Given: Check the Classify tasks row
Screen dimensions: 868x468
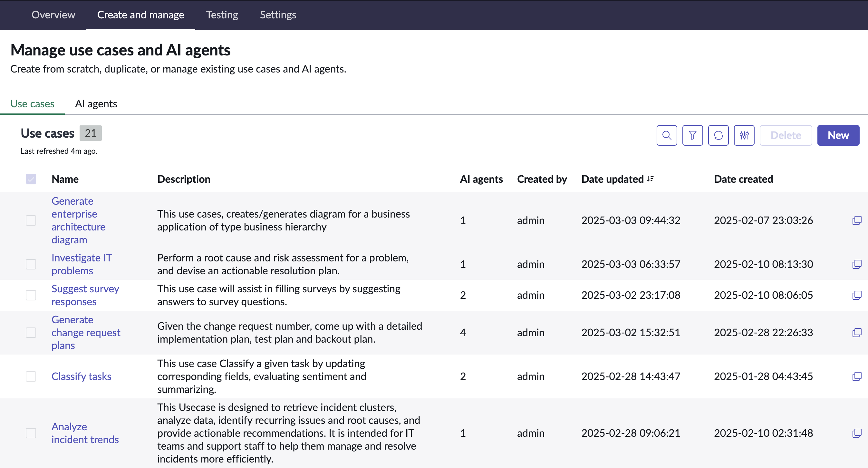Looking at the screenshot, I should [31, 376].
